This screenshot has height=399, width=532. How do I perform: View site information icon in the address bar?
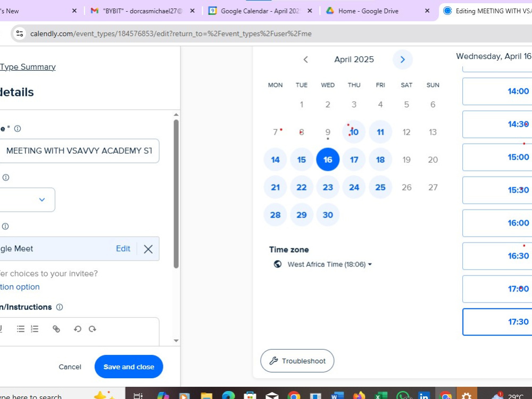(20, 34)
